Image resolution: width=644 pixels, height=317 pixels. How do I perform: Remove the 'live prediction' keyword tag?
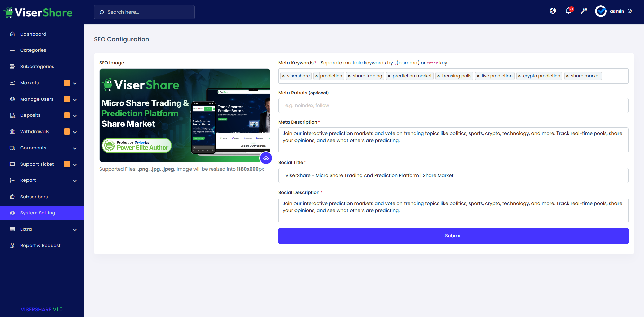pyautogui.click(x=478, y=76)
